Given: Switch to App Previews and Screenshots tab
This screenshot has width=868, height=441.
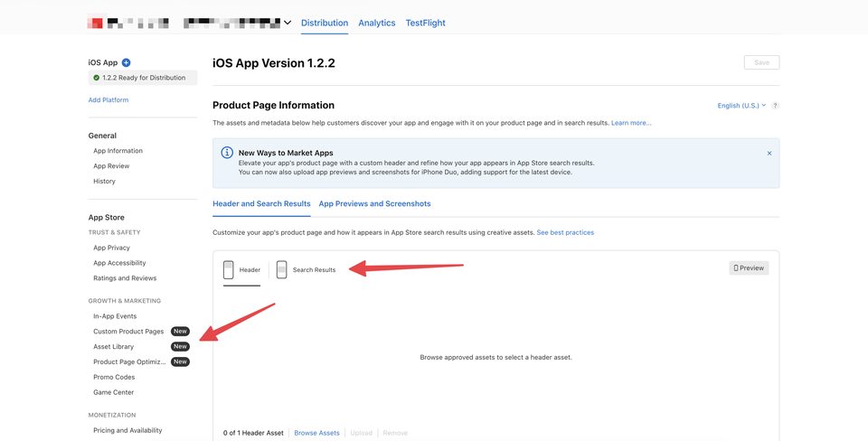Looking at the screenshot, I should (374, 203).
